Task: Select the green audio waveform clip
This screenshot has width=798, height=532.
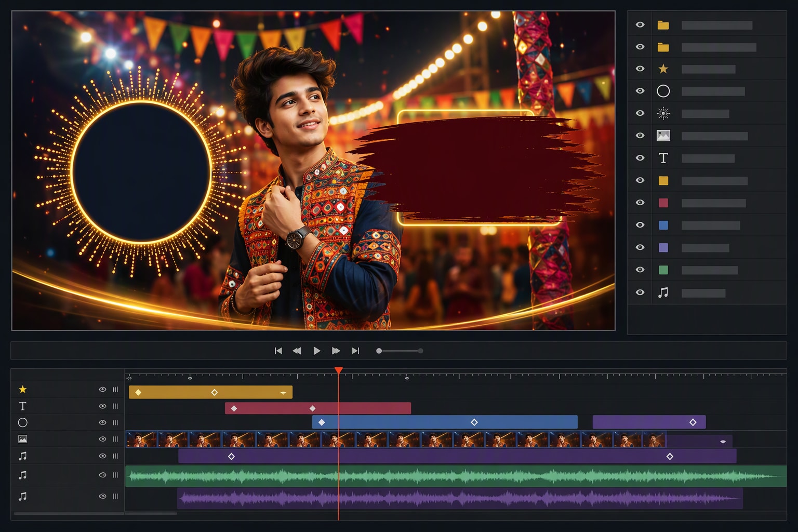Action: click(456, 476)
